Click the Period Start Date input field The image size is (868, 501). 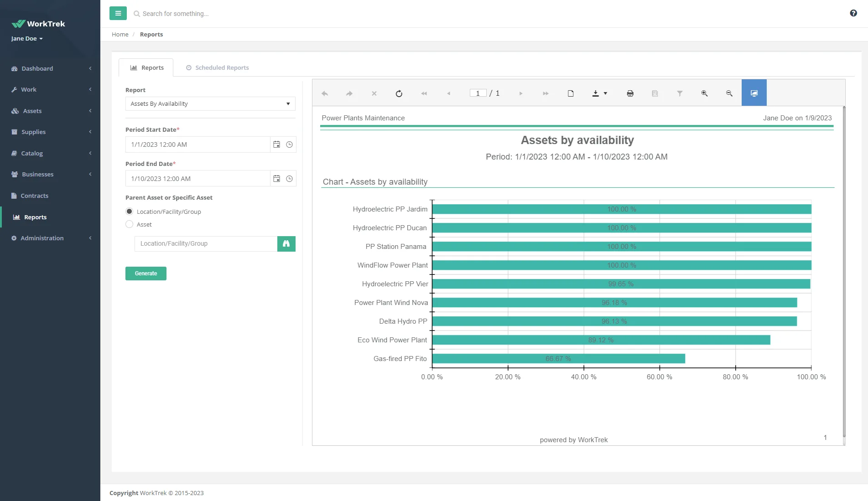[x=198, y=145]
